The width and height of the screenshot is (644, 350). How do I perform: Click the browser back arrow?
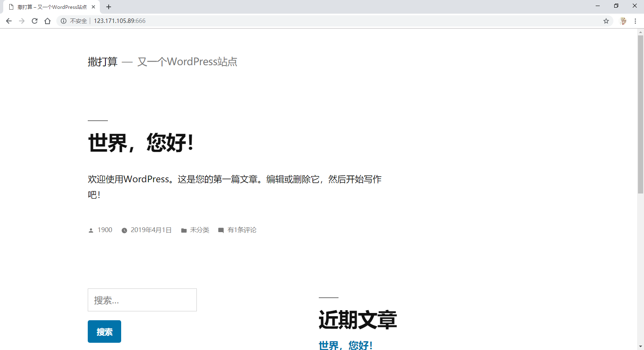point(9,21)
